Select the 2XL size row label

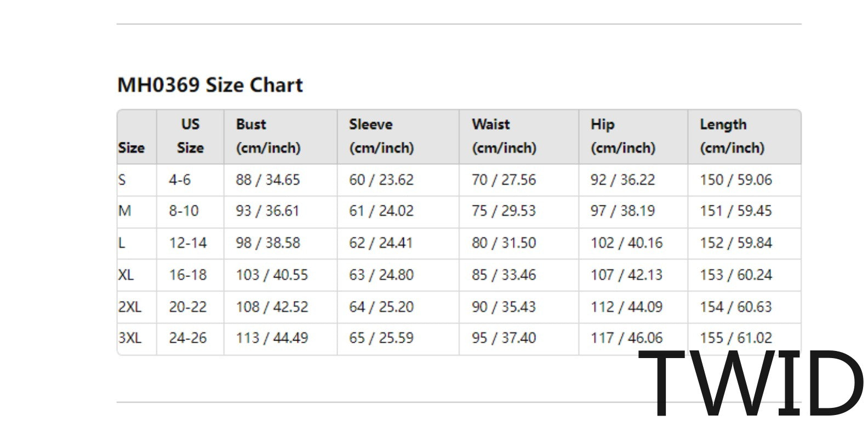(x=129, y=307)
